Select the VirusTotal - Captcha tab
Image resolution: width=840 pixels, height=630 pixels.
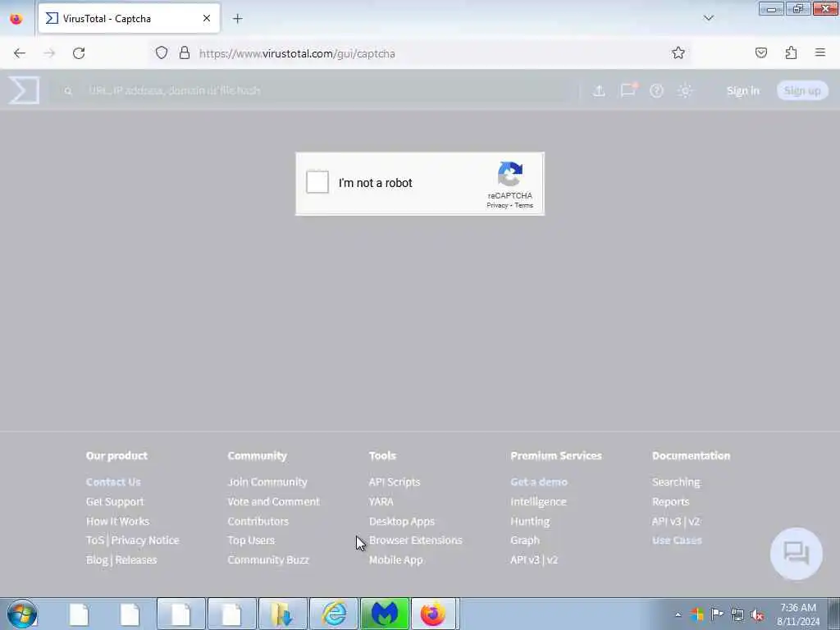pyautogui.click(x=129, y=18)
